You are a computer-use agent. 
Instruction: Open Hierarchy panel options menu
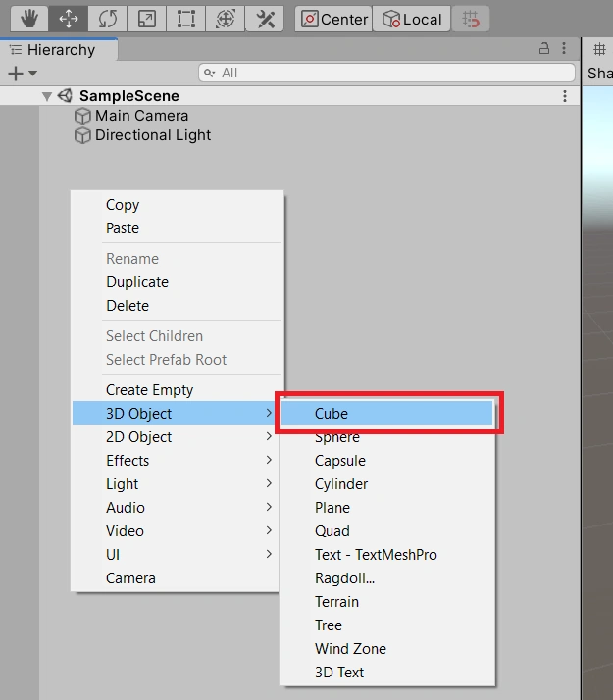[x=564, y=48]
